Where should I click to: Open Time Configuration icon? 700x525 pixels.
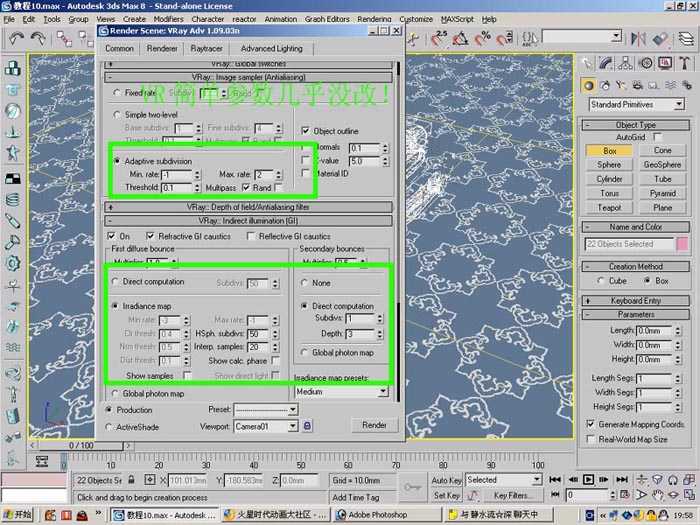(625, 495)
